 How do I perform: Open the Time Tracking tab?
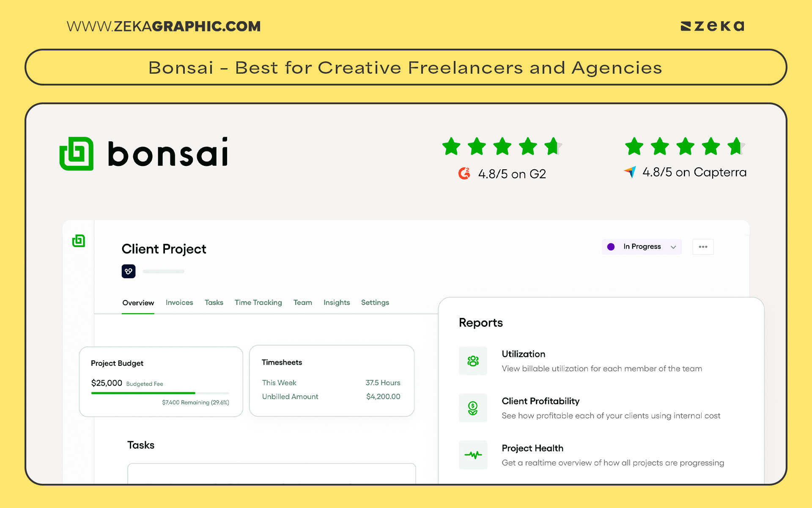click(258, 302)
